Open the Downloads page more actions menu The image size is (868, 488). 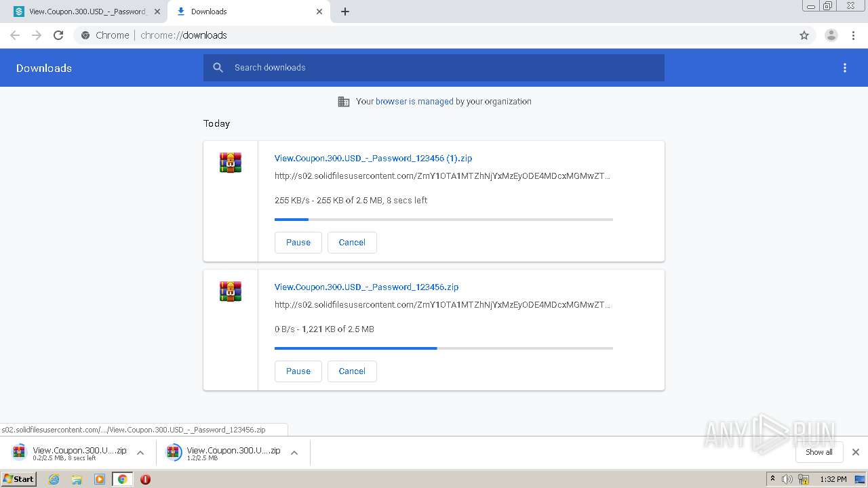[x=845, y=68]
